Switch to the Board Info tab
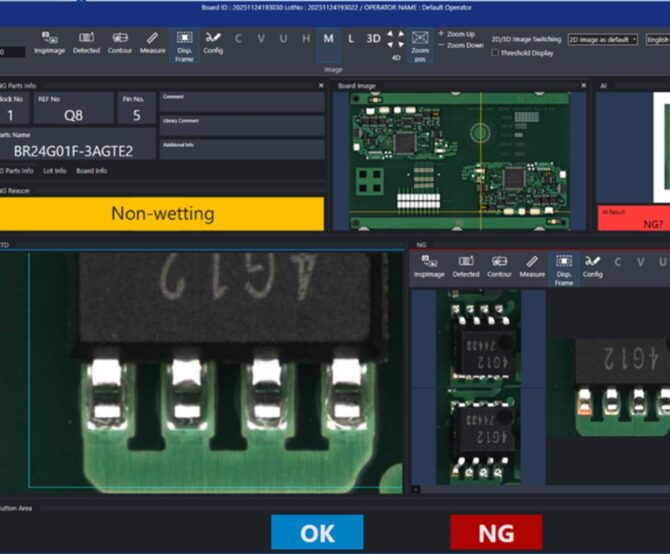The height and width of the screenshot is (554, 670). point(91,171)
